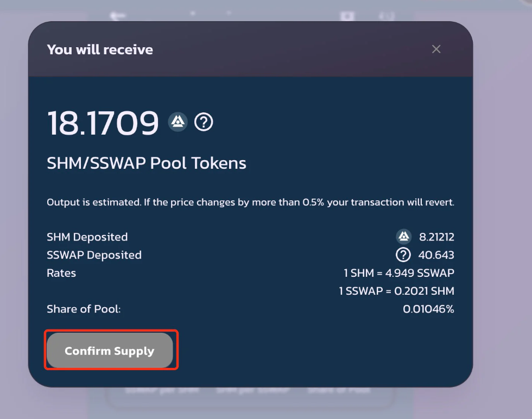Close the You will receive dialog
This screenshot has height=419, width=532.
pos(436,49)
